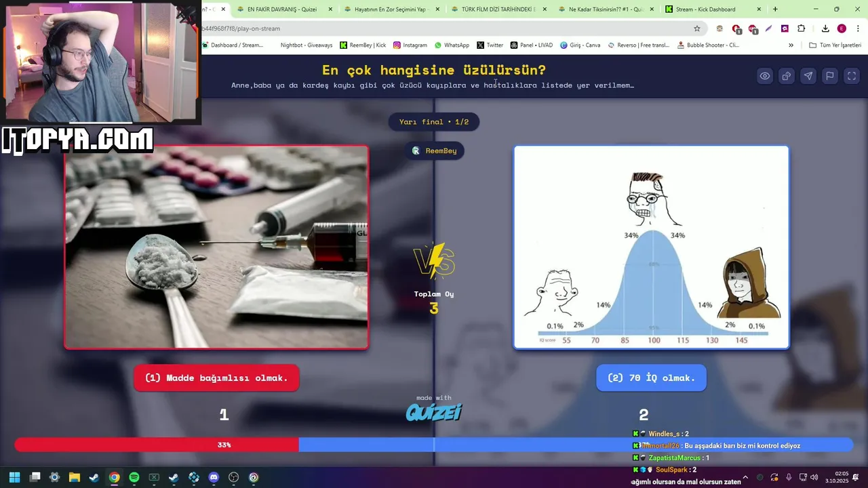868x488 pixels.
Task: Click the purple feather extension icon
Action: point(768,28)
